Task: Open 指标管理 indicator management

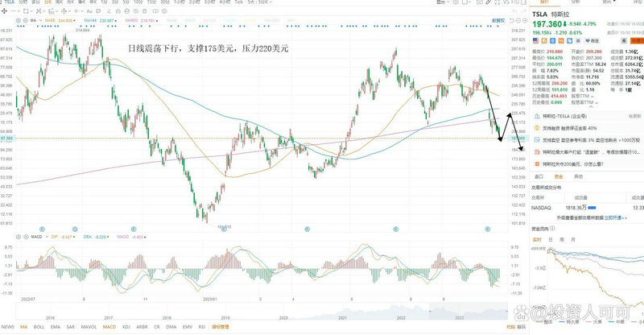Action: pyautogui.click(x=221, y=328)
